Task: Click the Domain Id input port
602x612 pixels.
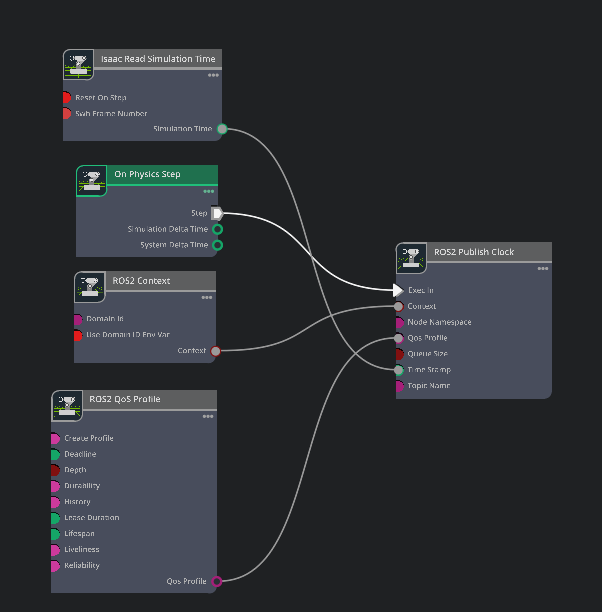Action: [x=78, y=320]
